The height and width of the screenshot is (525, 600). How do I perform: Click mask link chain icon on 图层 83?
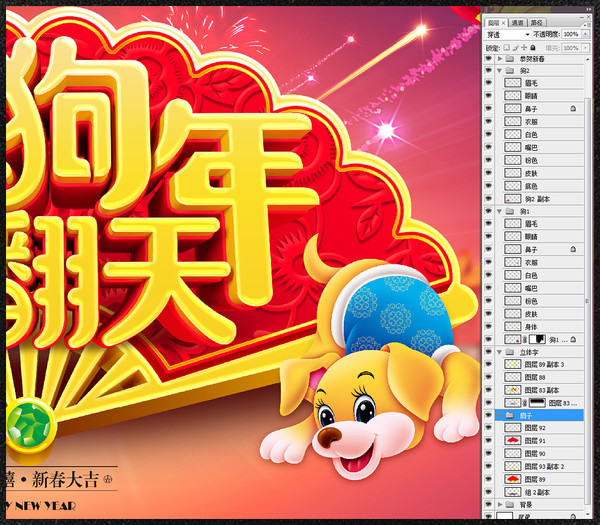click(x=525, y=403)
